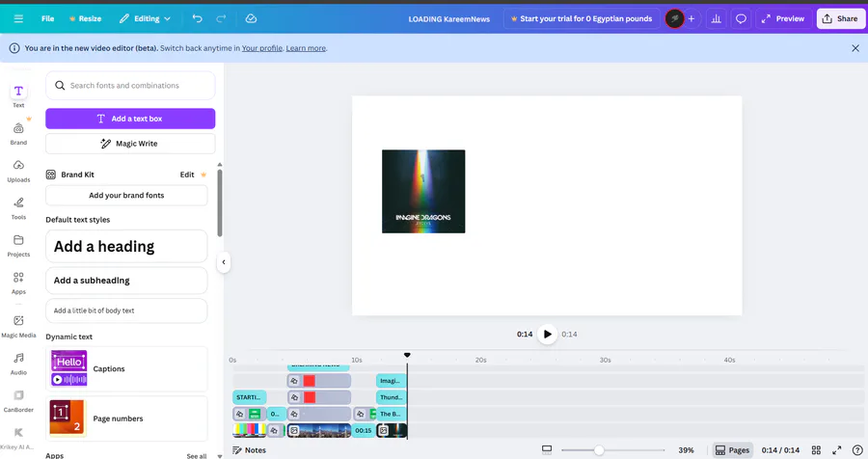Screen dimensions: 868x459
Task: Open the Brand panel
Action: (x=18, y=133)
